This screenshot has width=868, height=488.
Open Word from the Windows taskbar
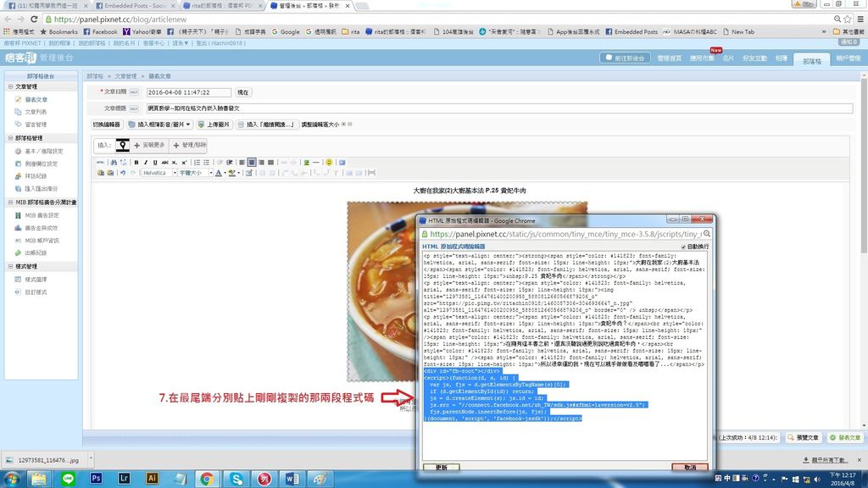292,479
